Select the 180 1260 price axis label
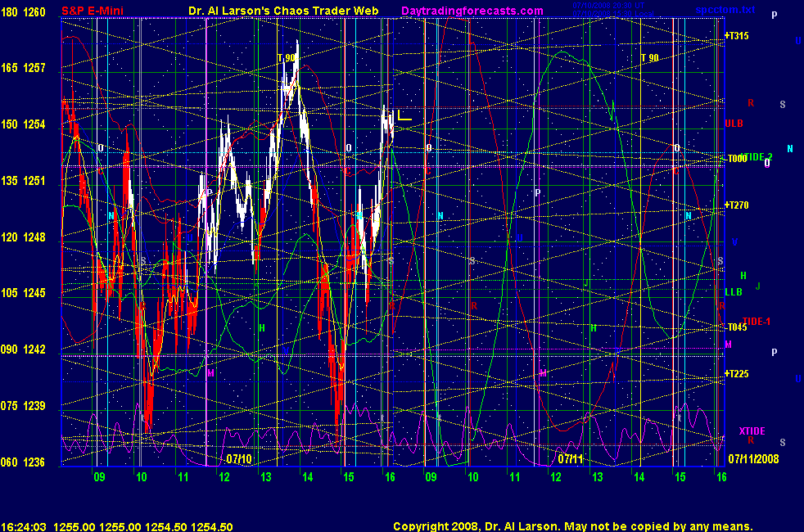804x532 pixels. click(x=23, y=11)
